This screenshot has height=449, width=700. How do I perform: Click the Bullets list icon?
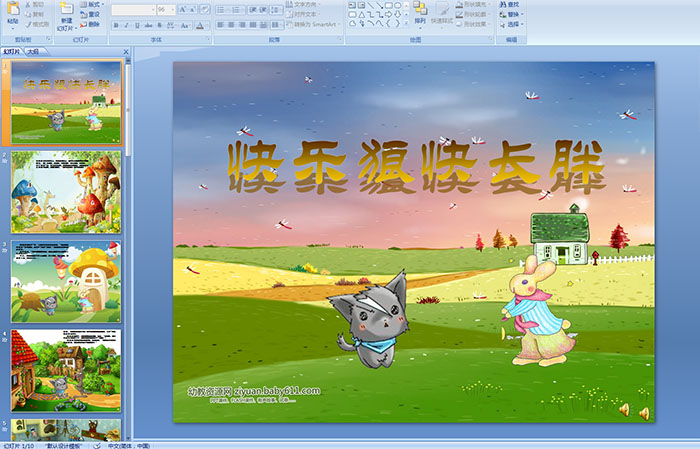click(223, 10)
